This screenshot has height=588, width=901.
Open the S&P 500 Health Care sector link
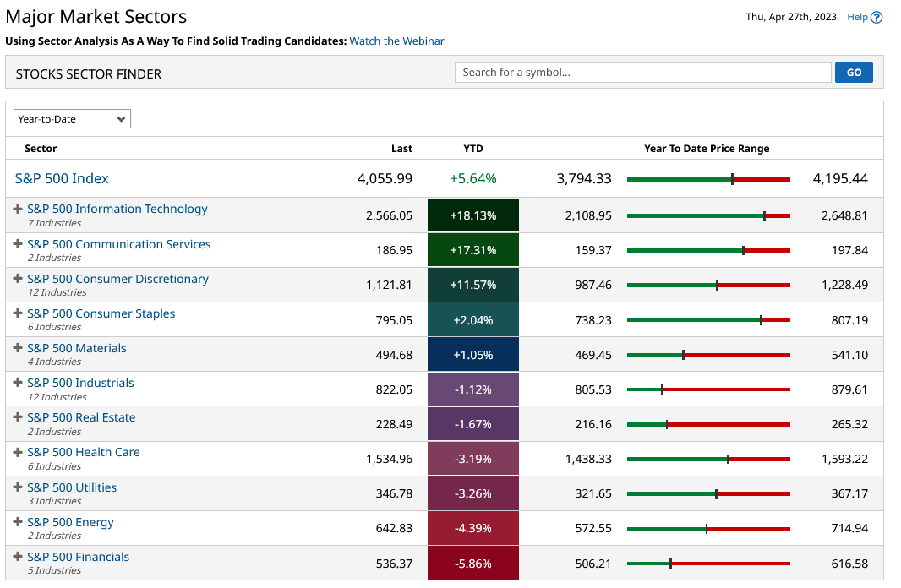tap(84, 452)
